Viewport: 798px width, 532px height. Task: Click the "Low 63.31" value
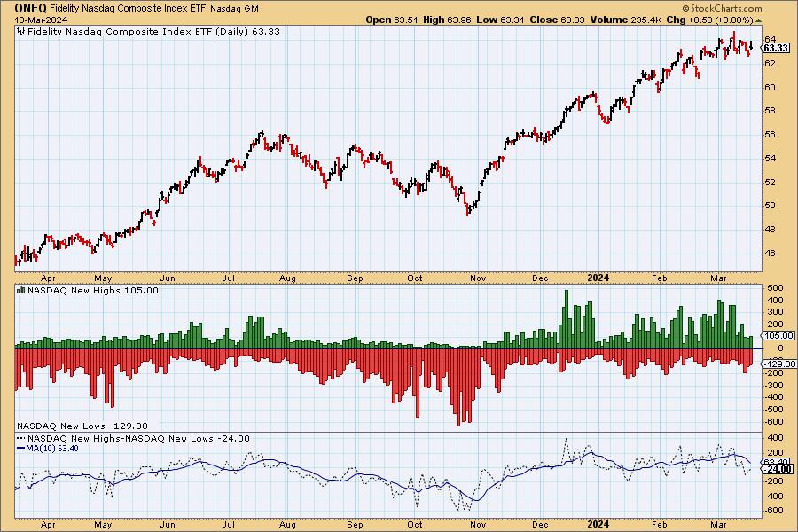pos(500,20)
